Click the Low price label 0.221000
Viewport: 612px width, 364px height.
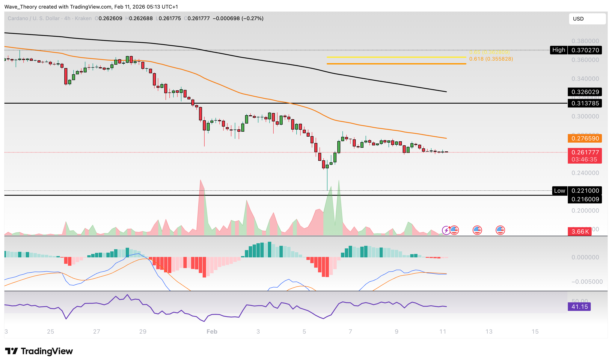pos(585,191)
